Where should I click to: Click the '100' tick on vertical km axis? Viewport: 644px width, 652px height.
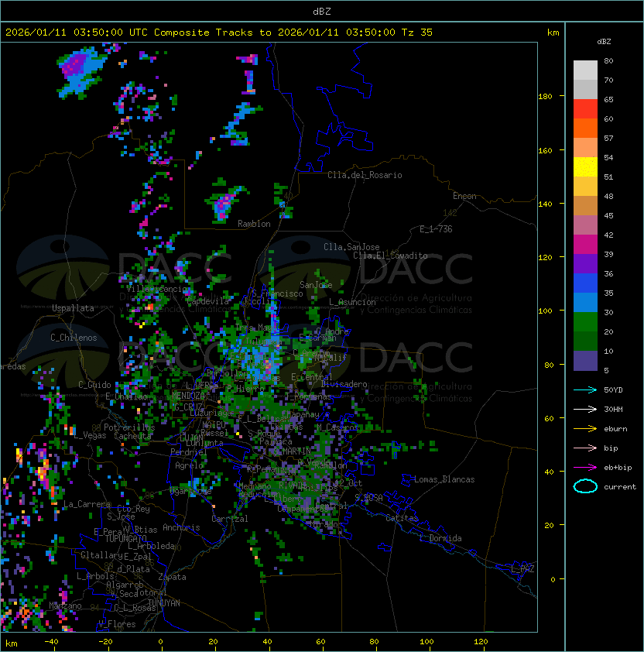[545, 311]
